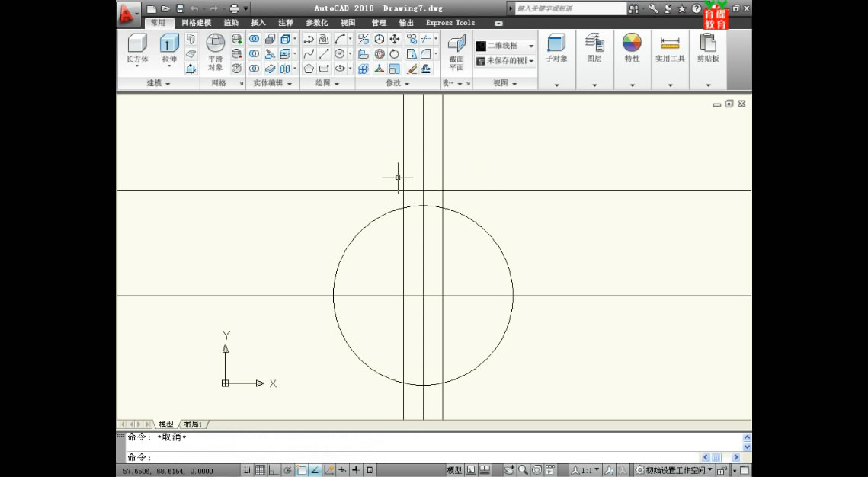Click the rotate tool in 修改 panel
Image resolution: width=868 pixels, height=477 pixels.
tap(394, 53)
